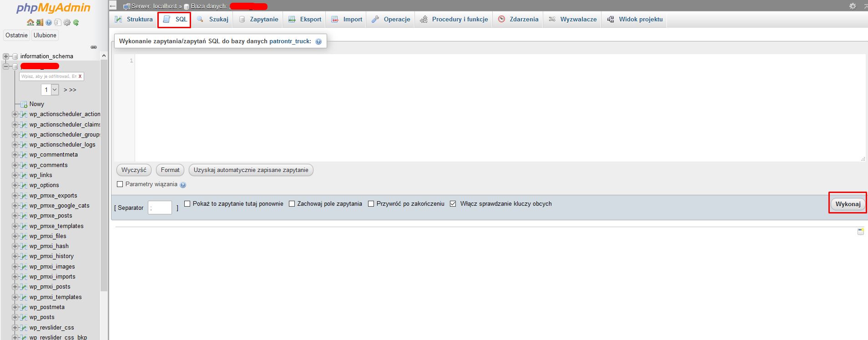The image size is (868, 340).
Task: Expand the wp_pmxi_templates table node
Action: 15,297
